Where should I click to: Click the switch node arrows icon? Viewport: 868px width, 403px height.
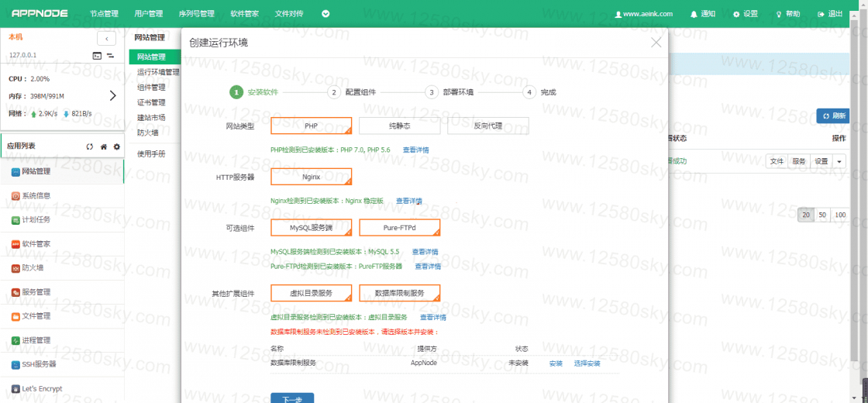(x=110, y=55)
